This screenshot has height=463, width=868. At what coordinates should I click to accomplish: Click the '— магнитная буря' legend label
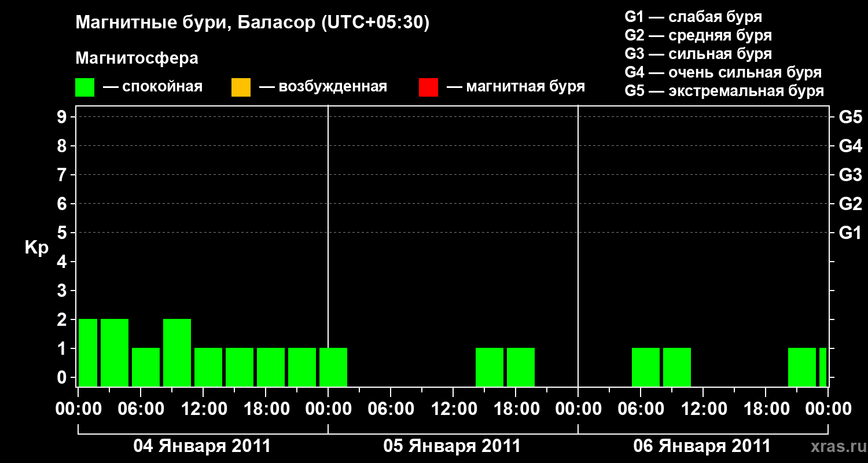point(516,87)
